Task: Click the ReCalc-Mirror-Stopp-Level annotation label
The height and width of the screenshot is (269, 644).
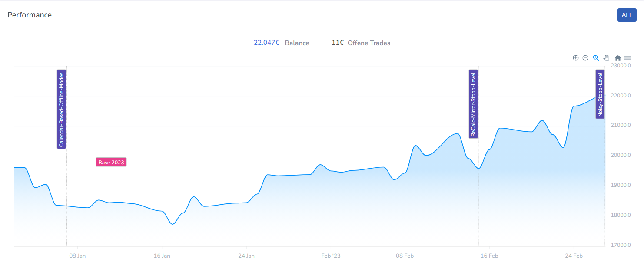Action: pyautogui.click(x=474, y=104)
